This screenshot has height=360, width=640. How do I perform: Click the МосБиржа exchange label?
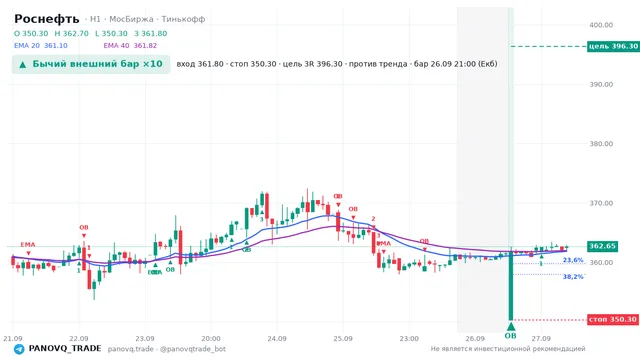coord(131,19)
